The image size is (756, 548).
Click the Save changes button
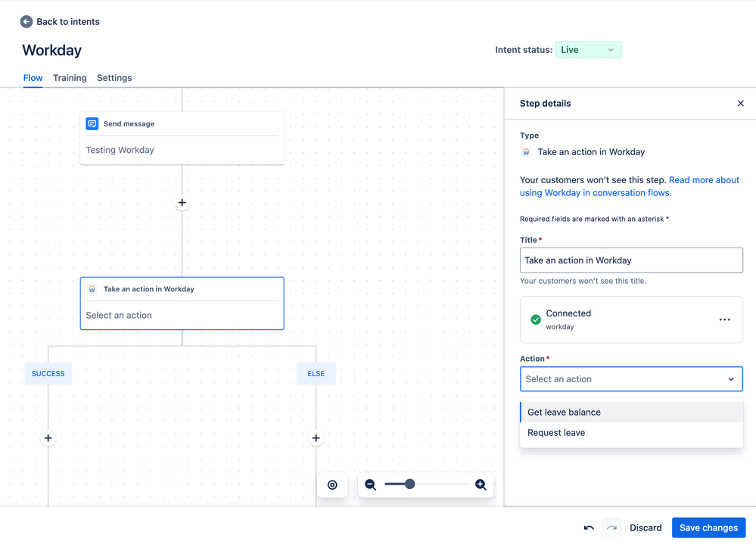pos(709,528)
